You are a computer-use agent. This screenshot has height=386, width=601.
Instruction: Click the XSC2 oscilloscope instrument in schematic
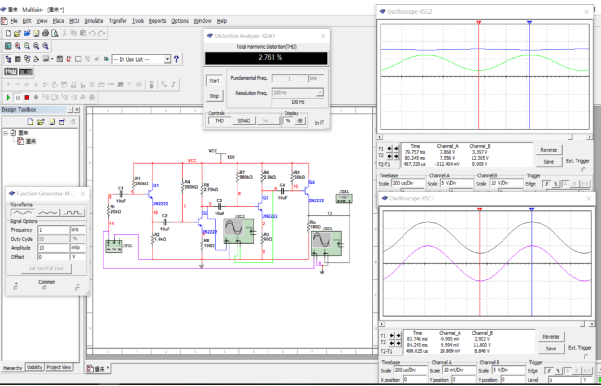click(239, 231)
